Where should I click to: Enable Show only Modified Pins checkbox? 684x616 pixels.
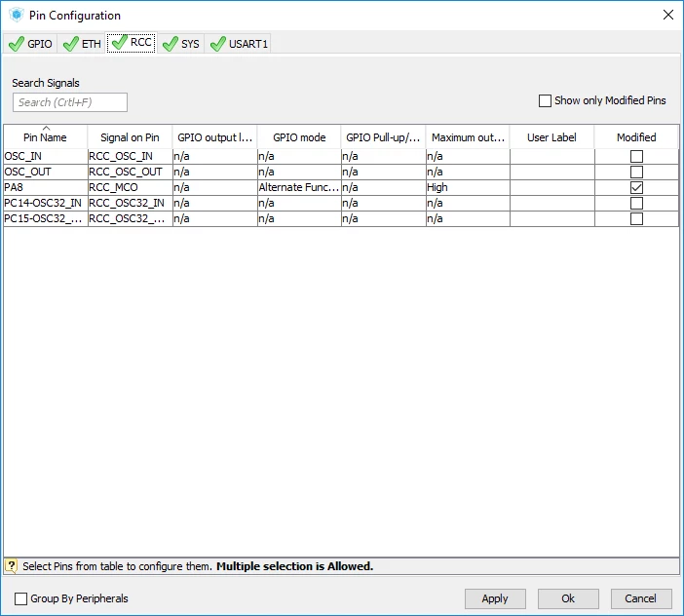pyautogui.click(x=545, y=100)
